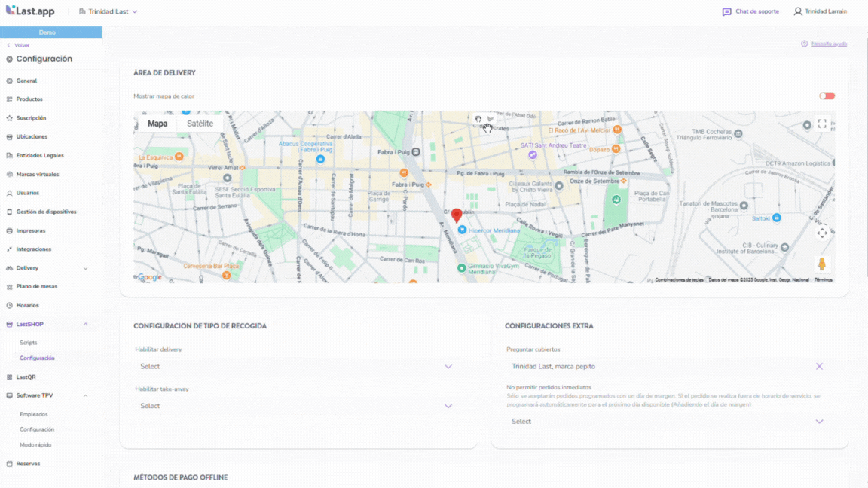Select the hand pan tool on map

click(x=478, y=119)
